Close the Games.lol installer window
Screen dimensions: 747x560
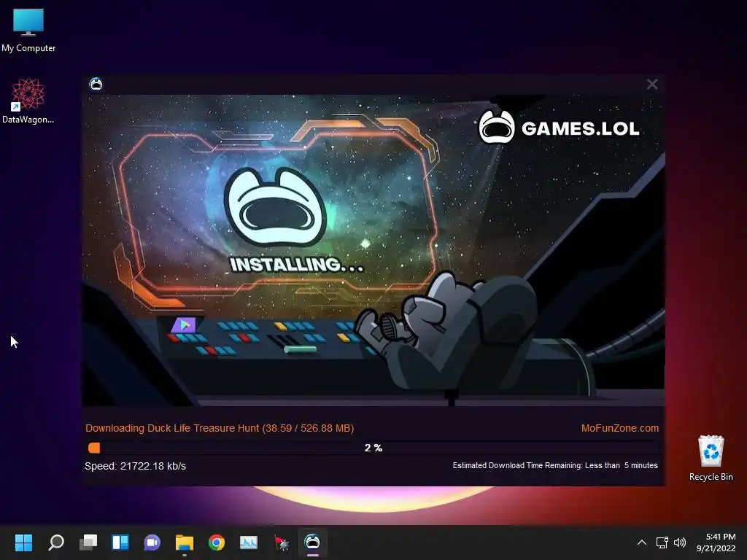651,85
